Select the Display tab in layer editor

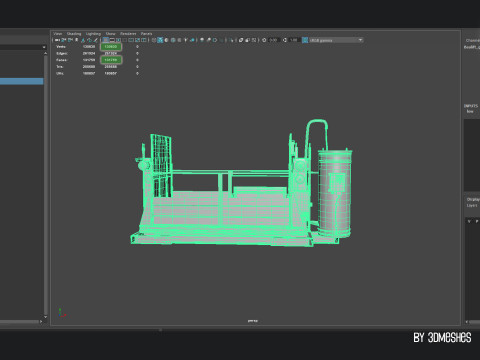tap(473, 199)
